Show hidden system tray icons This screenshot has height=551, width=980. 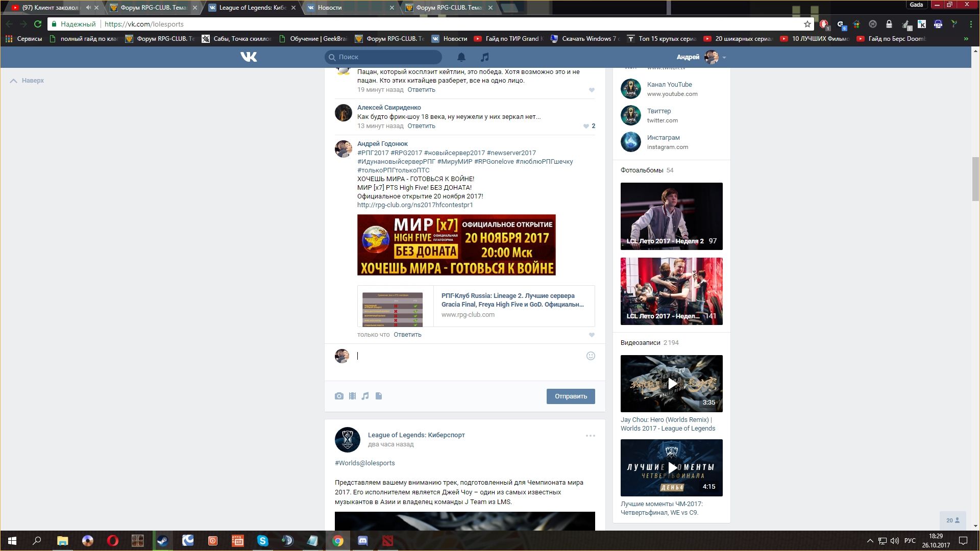click(870, 541)
